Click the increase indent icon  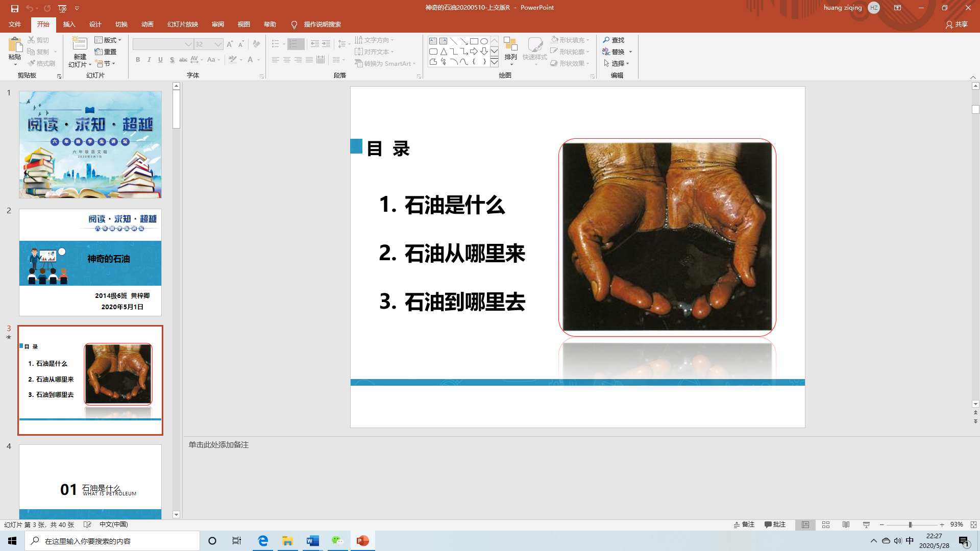pyautogui.click(x=326, y=44)
